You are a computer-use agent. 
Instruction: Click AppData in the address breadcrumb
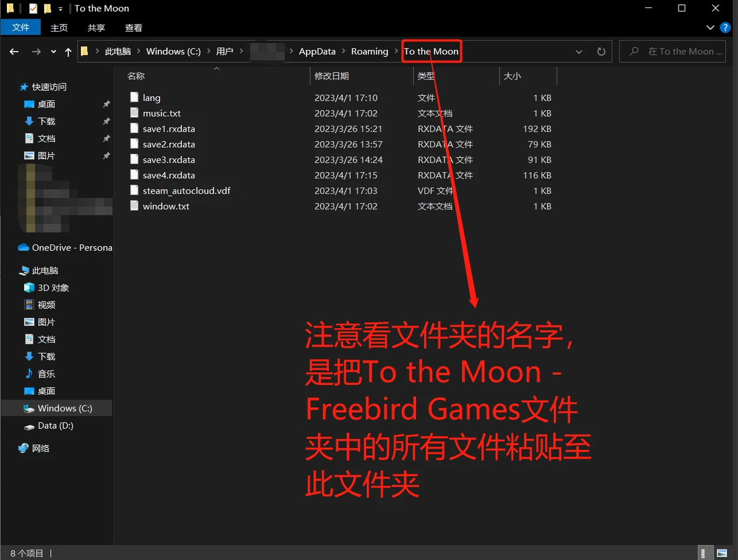[x=317, y=51]
